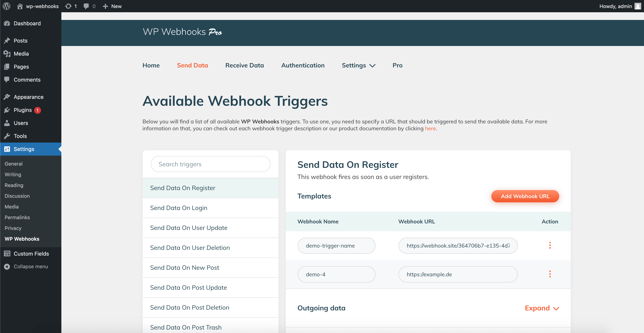Select the Send Data On User Update trigger
Viewport: 644px width, 333px height.
[x=210, y=228]
